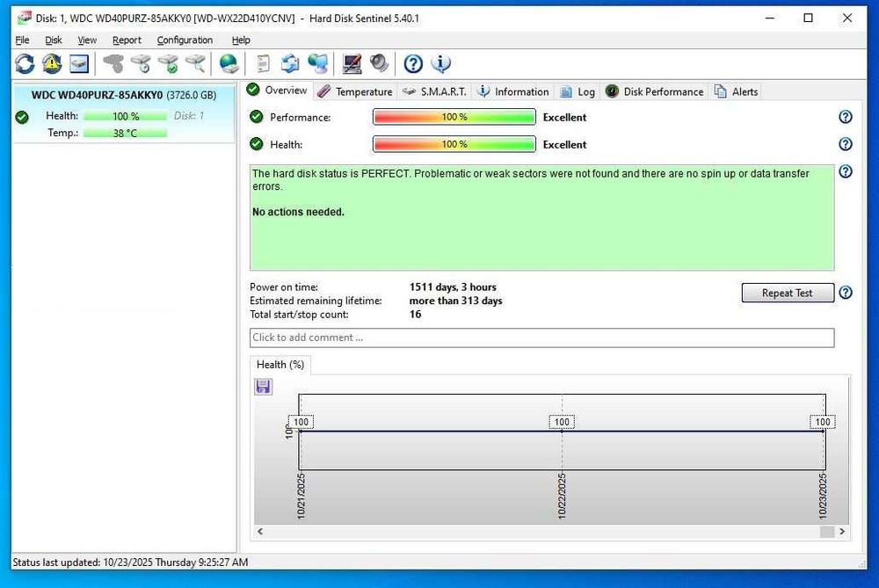Click the blue info bubble toolbar icon
The image size is (879, 588).
pos(440,64)
